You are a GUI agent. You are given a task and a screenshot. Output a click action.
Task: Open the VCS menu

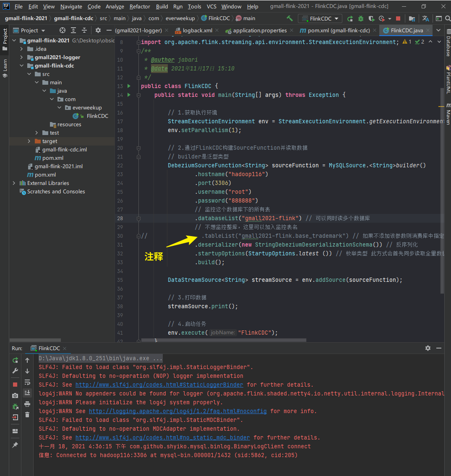click(211, 6)
